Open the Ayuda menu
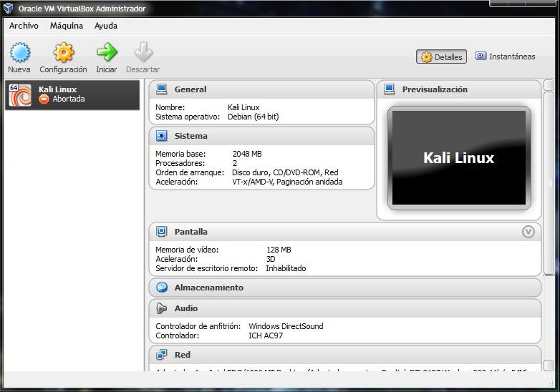The image size is (560, 392). [x=106, y=26]
